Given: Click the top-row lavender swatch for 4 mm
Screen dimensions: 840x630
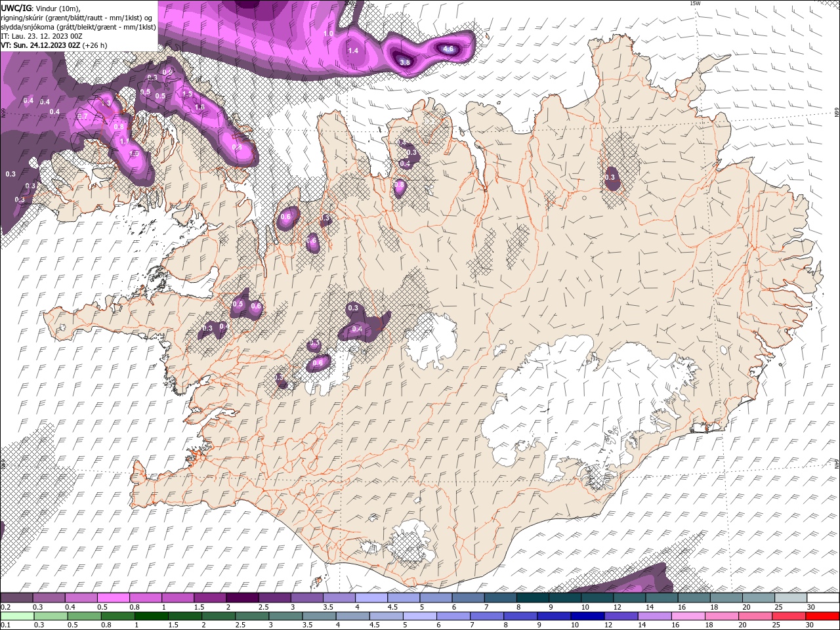Looking at the screenshot, I should (x=370, y=598).
